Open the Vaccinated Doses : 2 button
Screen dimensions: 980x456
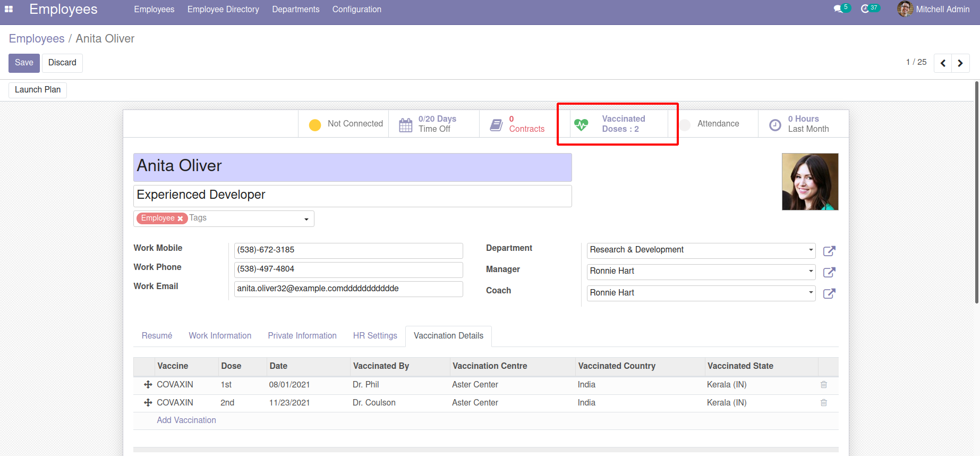coord(619,124)
